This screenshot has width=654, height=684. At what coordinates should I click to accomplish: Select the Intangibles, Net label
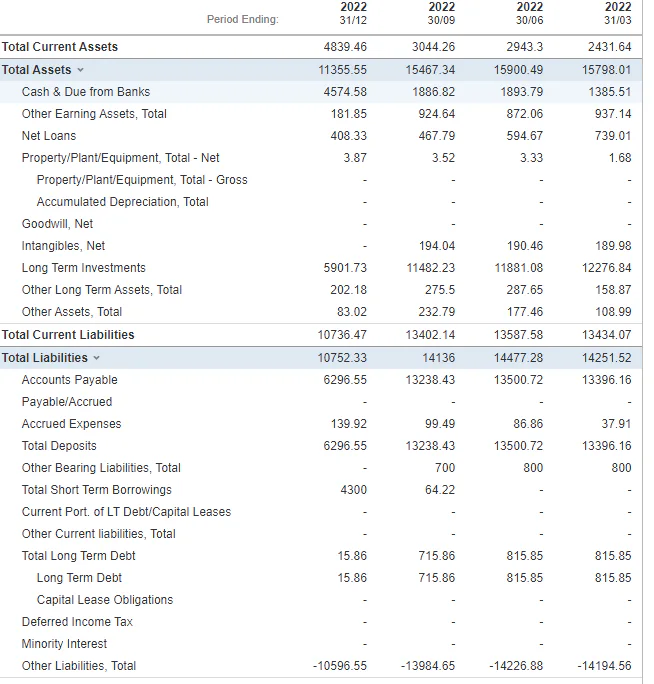(63, 246)
